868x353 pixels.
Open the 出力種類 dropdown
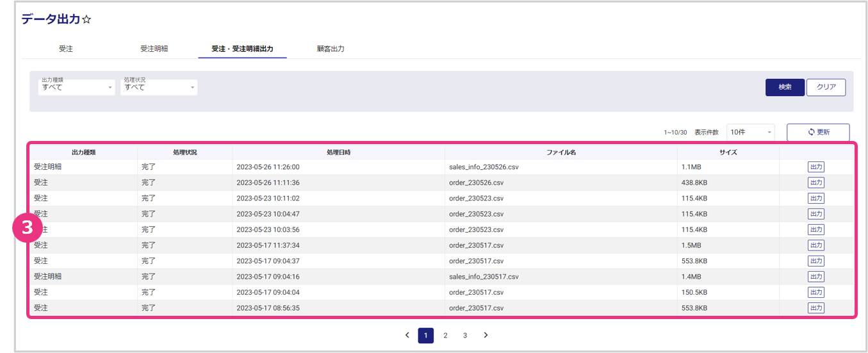76,87
